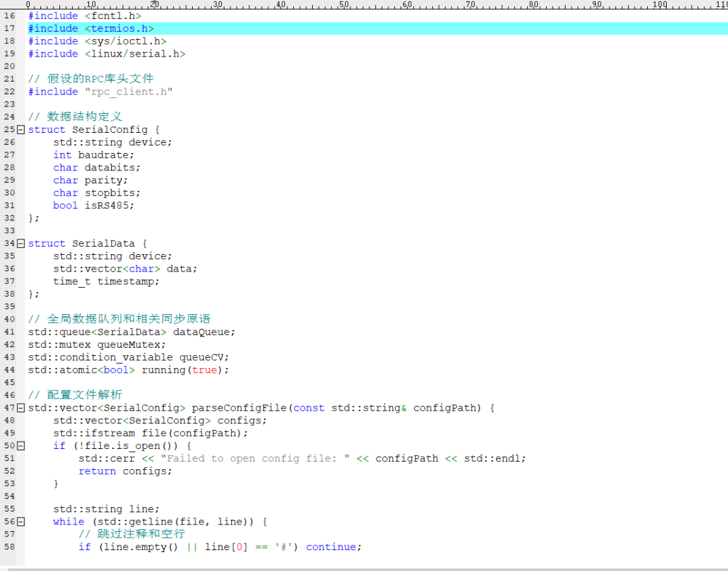Screen dimensions: 728x571
Task: Collapse the SerialConfig struct fold marker
Action: tap(20, 129)
